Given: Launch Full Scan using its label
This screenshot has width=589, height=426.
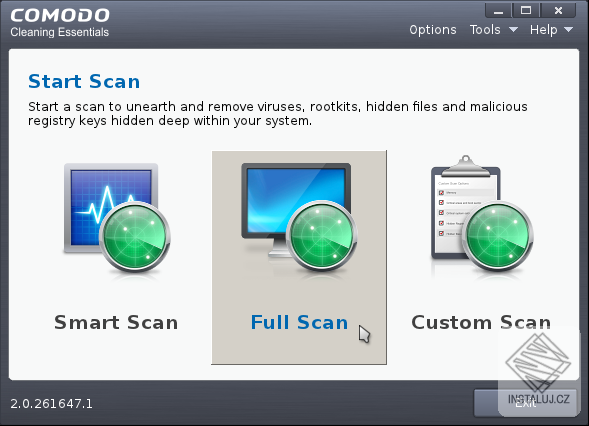Looking at the screenshot, I should [299, 322].
